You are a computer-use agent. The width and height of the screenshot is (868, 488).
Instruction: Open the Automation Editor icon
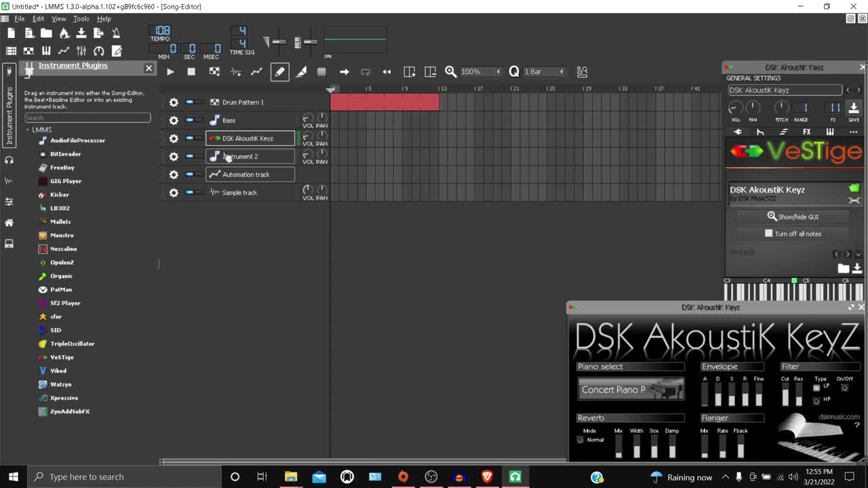(64, 51)
